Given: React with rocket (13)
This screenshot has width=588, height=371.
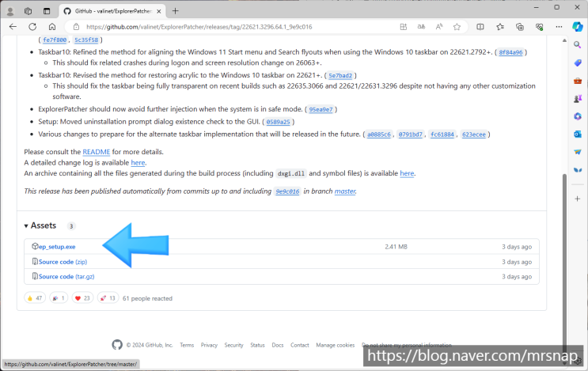Looking at the screenshot, I should coord(108,298).
